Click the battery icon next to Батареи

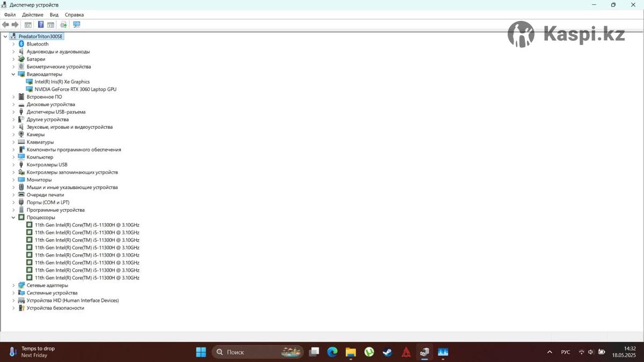click(21, 59)
